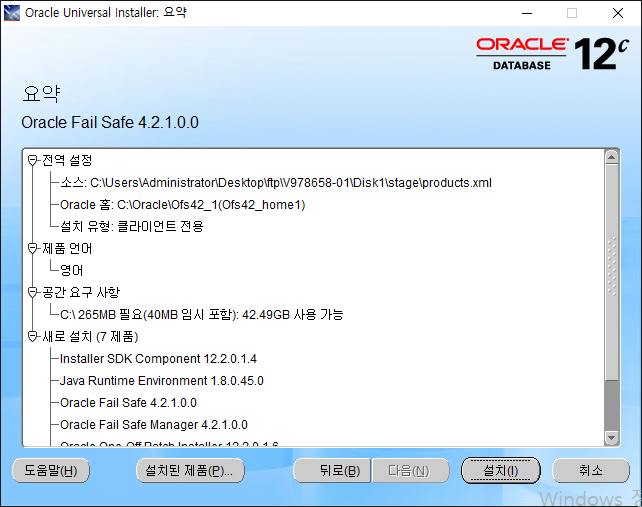Close the Oracle Universal Installer window
This screenshot has width=642, height=507.
point(618,13)
